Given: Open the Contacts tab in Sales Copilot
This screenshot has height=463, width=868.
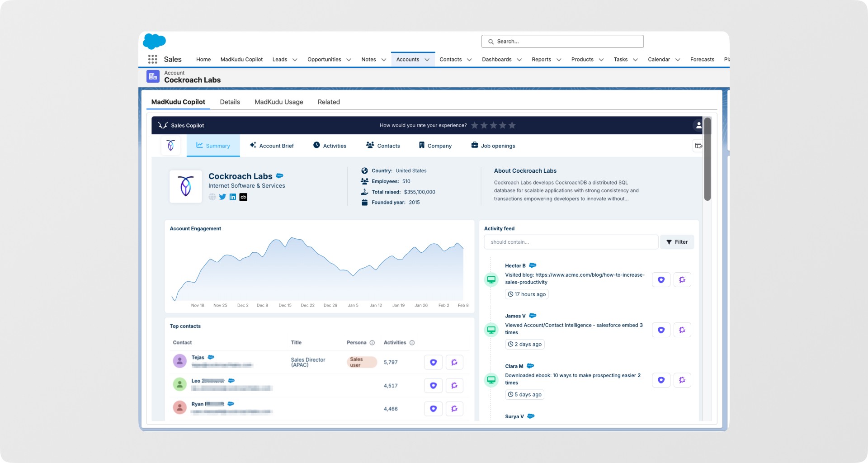Looking at the screenshot, I should point(383,146).
